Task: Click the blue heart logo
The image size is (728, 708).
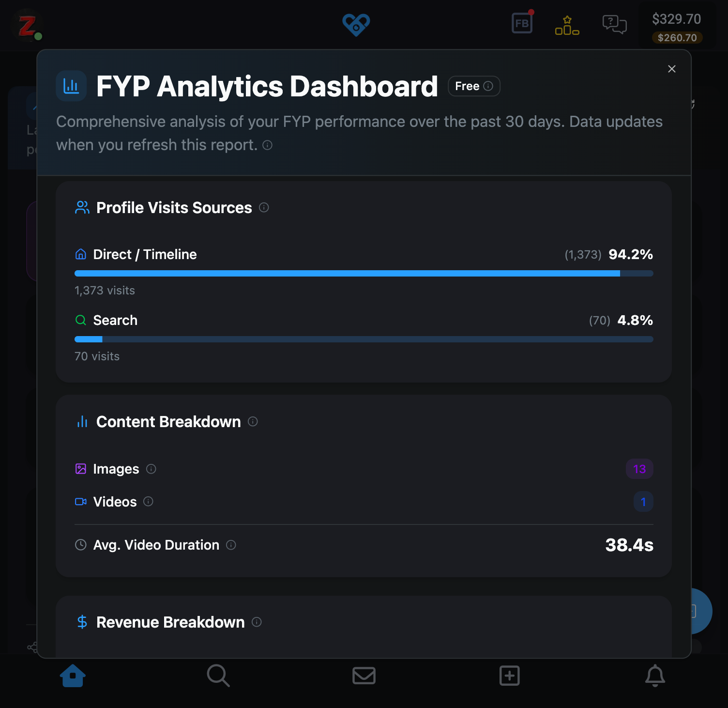Action: [x=356, y=24]
